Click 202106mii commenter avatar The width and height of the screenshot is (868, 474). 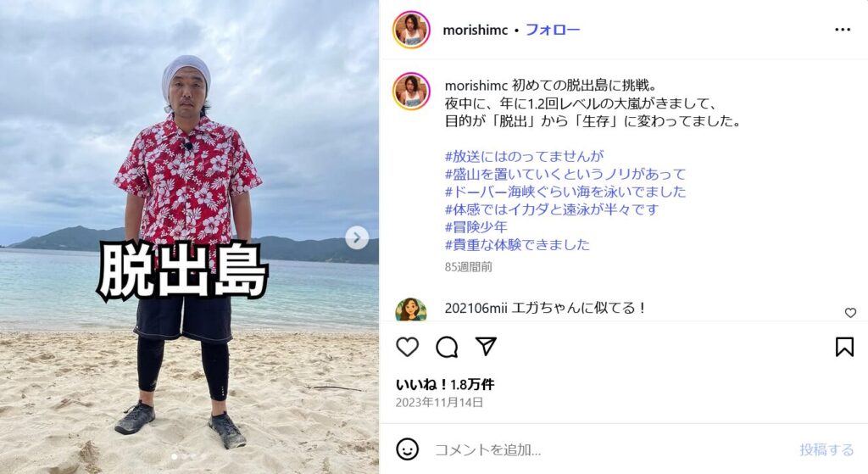(x=411, y=310)
